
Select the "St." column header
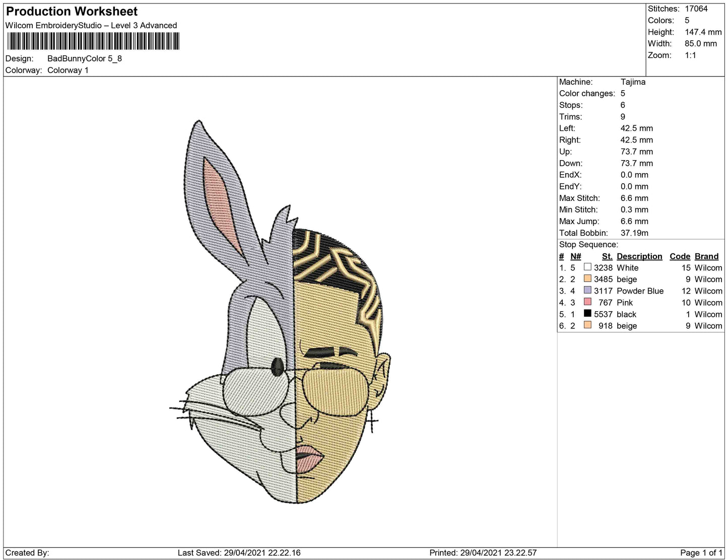tap(607, 256)
